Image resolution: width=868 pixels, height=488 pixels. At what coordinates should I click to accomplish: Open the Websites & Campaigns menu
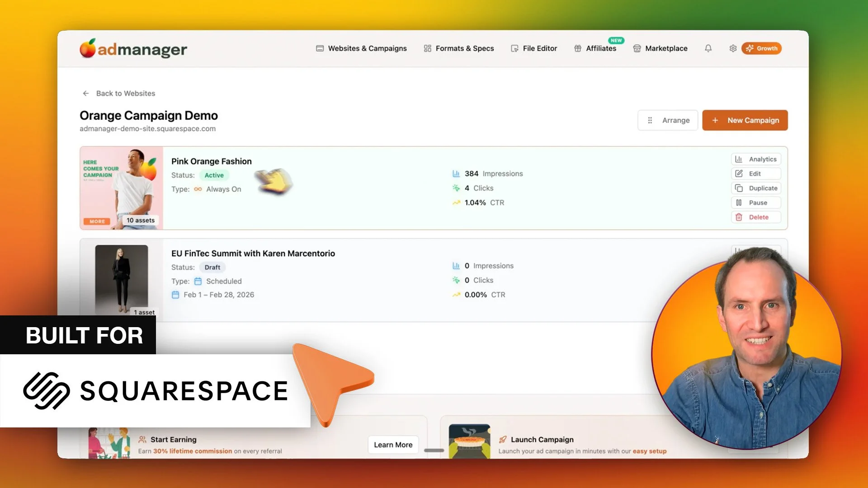(361, 48)
